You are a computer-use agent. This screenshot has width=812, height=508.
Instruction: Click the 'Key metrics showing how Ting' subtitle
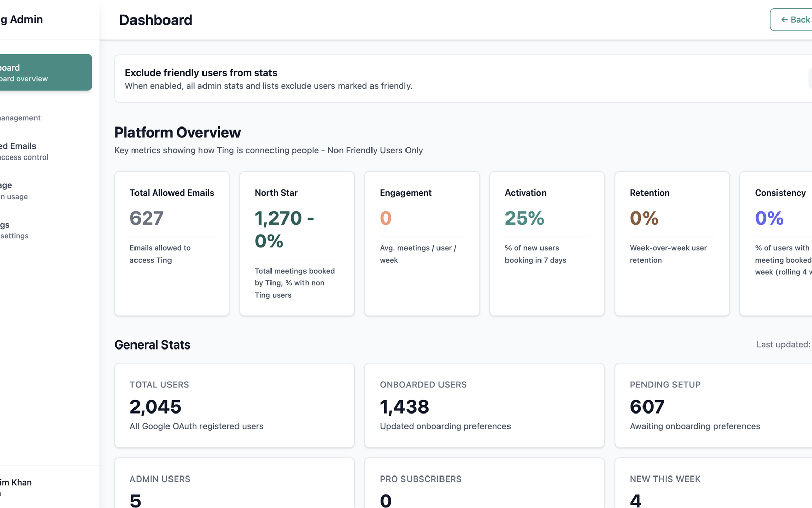click(x=268, y=150)
